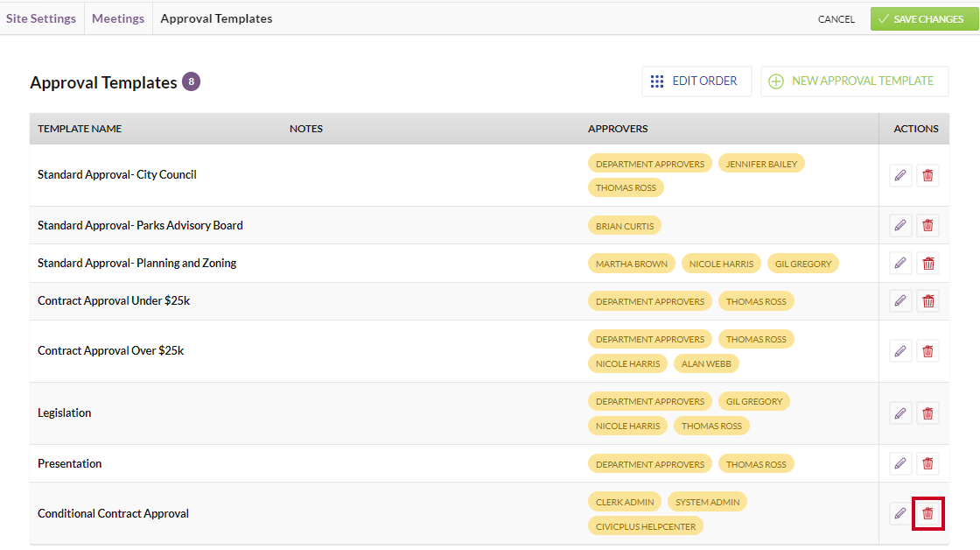
Task: Select the Presentation template name
Action: point(69,463)
